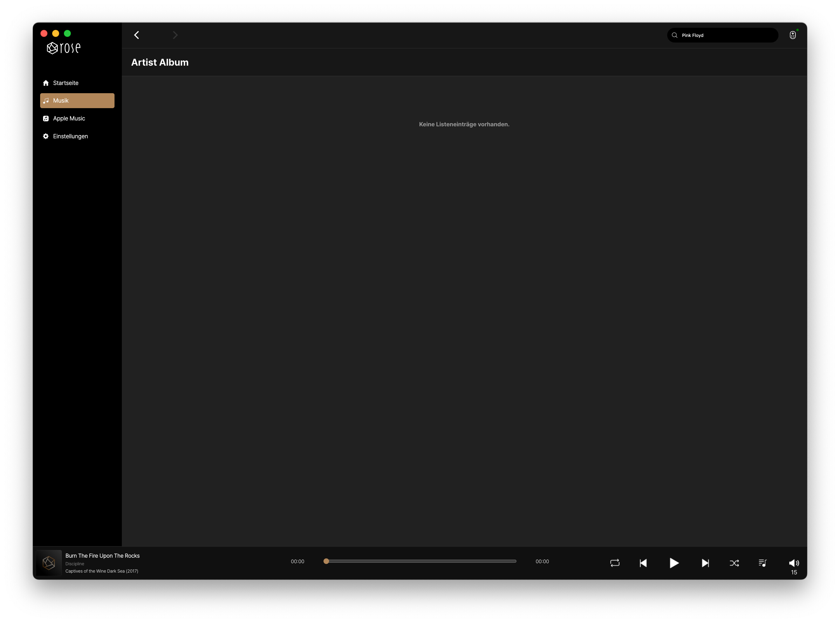This screenshot has height=623, width=840.
Task: Click the track progress slider
Action: pos(420,561)
